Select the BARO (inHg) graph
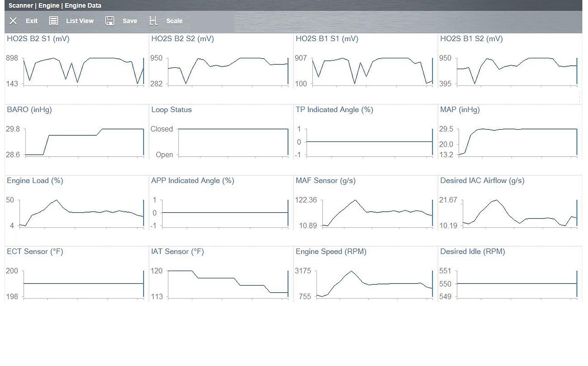588x366 pixels. (84, 142)
